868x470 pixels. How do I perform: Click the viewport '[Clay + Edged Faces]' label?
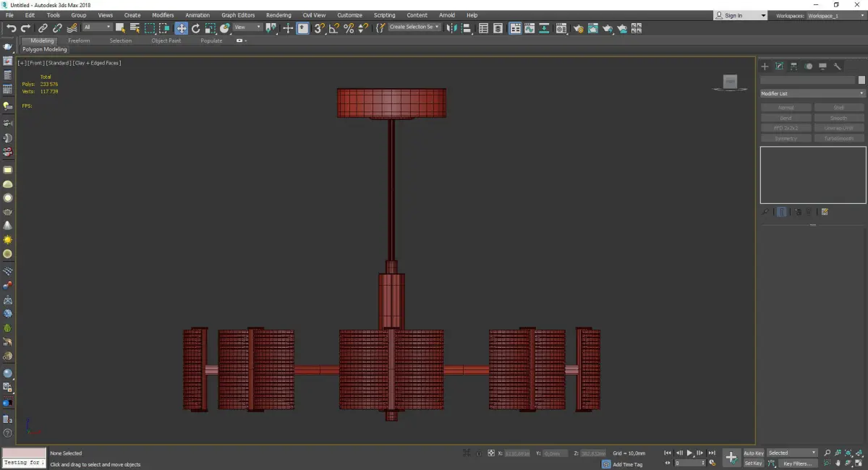pyautogui.click(x=96, y=63)
